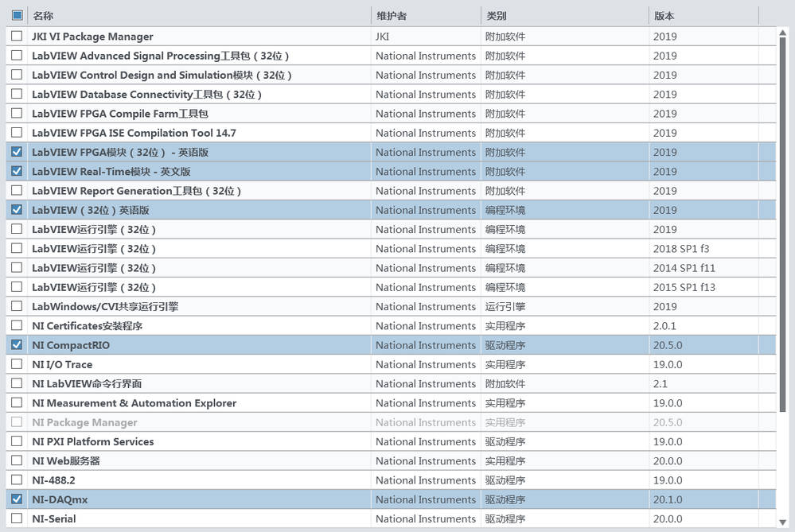Viewport: 795px width, 532px height.
Task: Click the scrollbar up arrow
Action: (x=783, y=33)
